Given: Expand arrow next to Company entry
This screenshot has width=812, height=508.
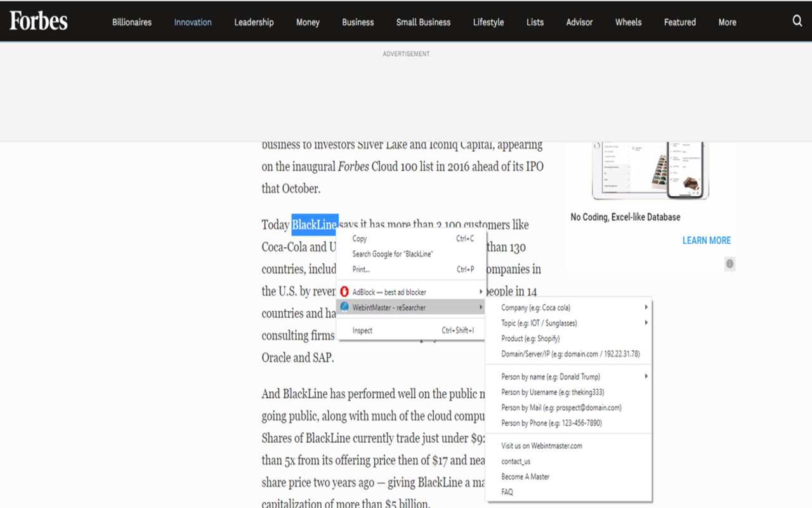Looking at the screenshot, I should [646, 307].
